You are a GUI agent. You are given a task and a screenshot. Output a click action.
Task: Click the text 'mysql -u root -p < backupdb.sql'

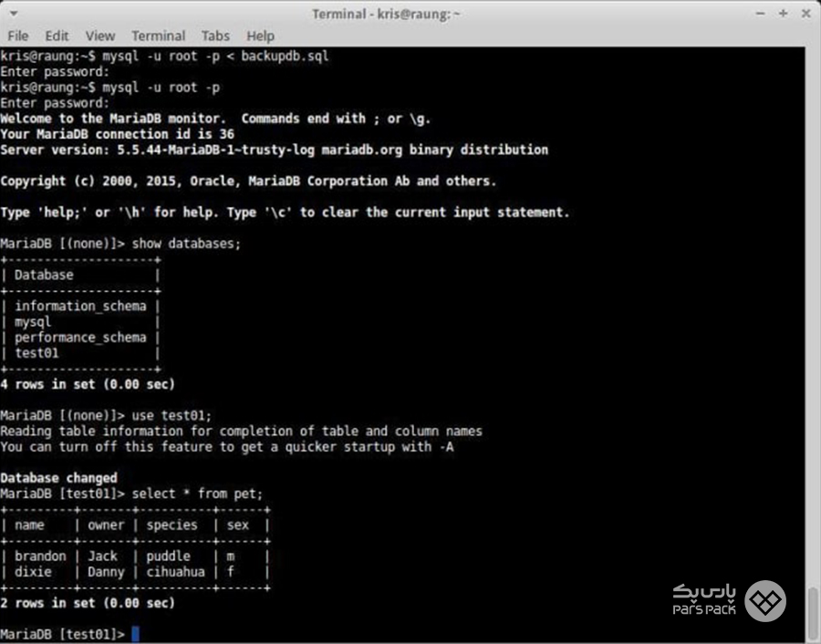215,56
